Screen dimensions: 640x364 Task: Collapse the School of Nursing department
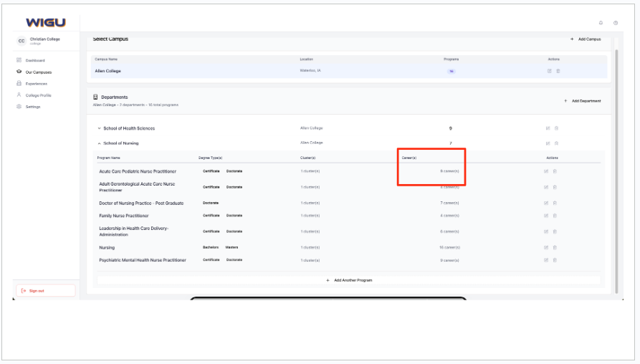point(99,143)
